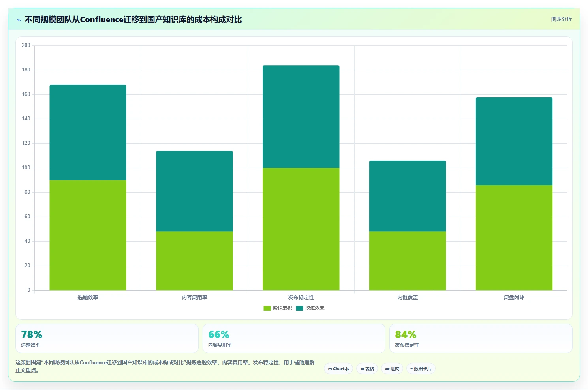Click the green 内链覆盖 bar segment
The height and width of the screenshot is (390, 588).
408,261
